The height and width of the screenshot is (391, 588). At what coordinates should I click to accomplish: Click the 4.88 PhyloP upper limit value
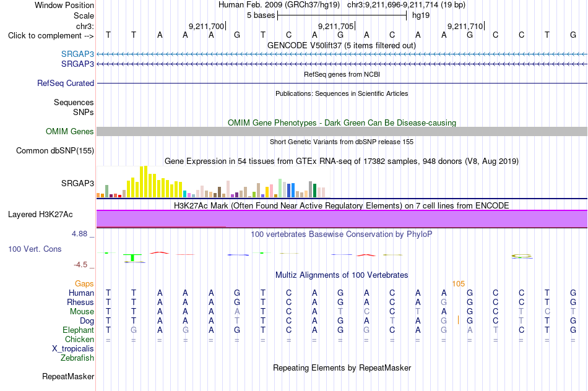(x=79, y=234)
